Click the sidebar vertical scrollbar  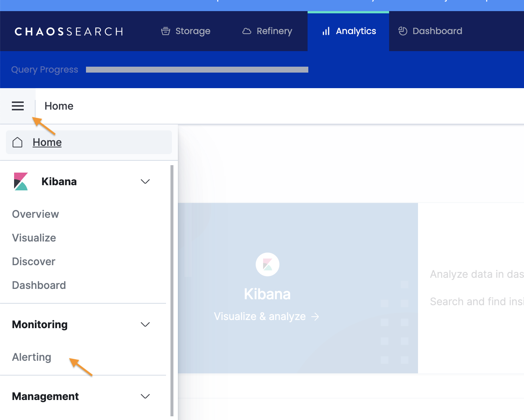pos(172,291)
